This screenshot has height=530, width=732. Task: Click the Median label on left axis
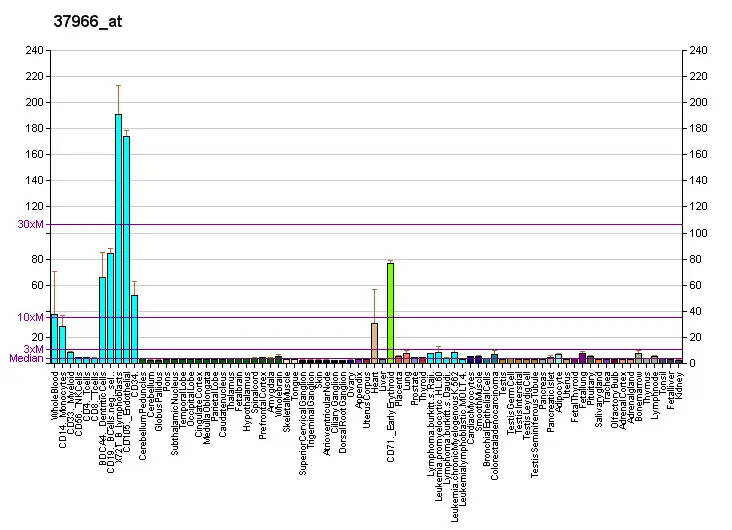[26, 358]
